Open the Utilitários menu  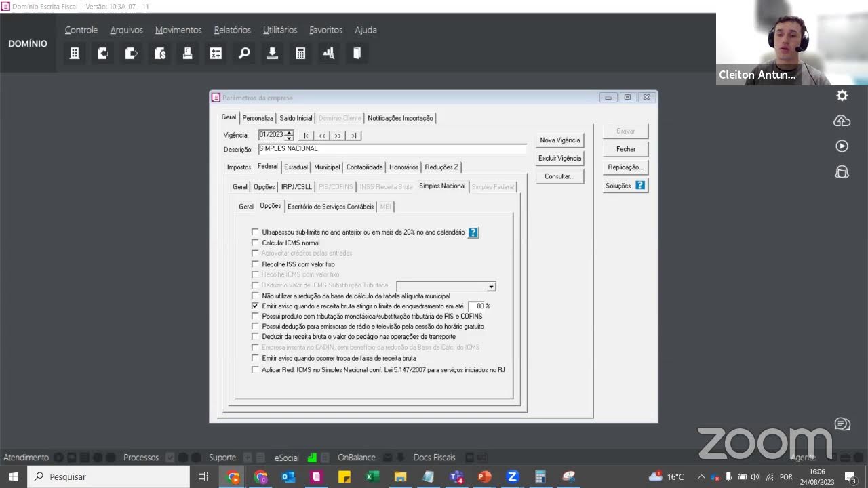280,30
